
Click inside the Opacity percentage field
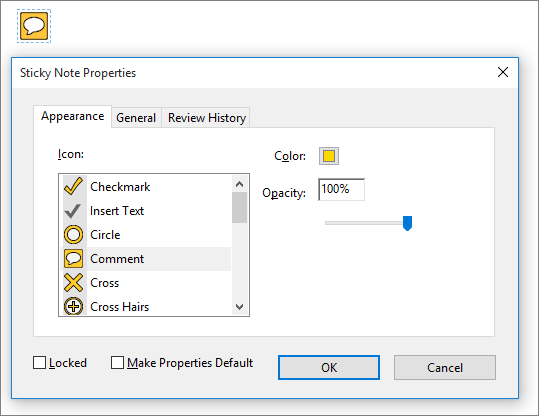(x=341, y=189)
